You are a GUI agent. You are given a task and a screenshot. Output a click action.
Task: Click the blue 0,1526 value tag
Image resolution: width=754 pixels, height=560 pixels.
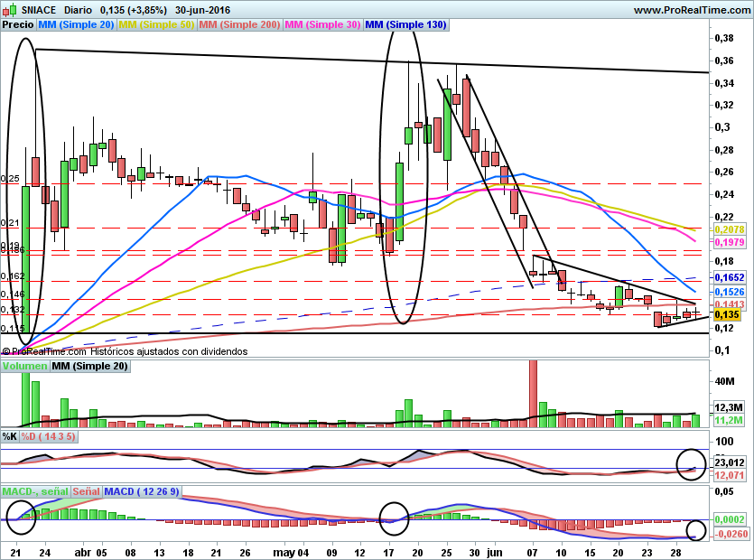tap(729, 293)
